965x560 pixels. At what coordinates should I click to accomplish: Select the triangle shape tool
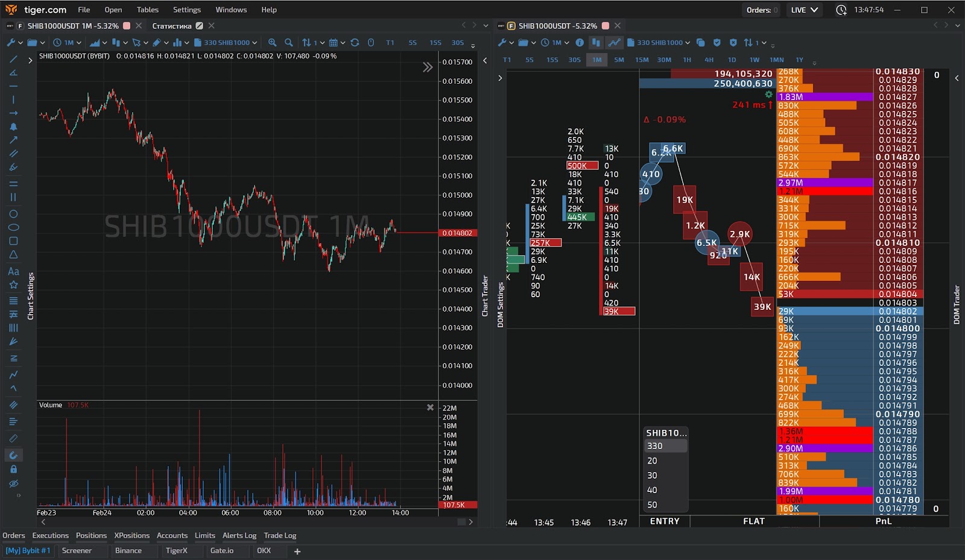click(13, 254)
